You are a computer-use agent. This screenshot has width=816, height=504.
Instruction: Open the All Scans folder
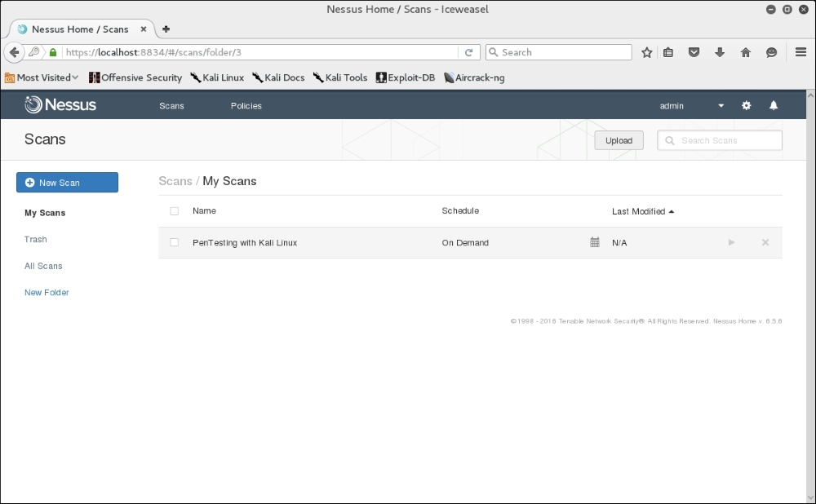click(x=43, y=266)
